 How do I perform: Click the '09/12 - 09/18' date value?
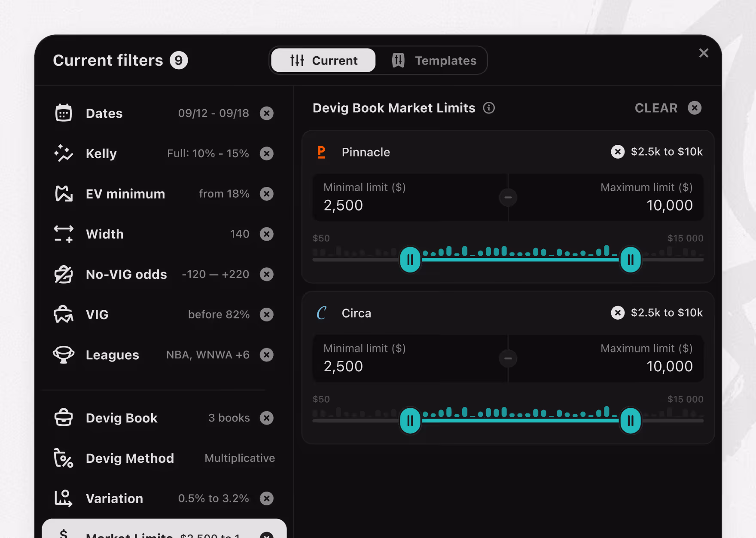[x=213, y=113]
